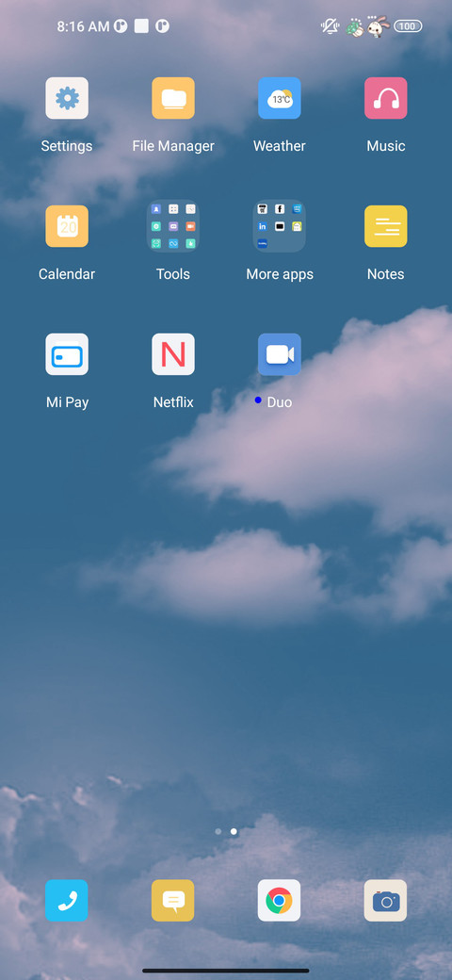Launch Chrome browser from dock
The height and width of the screenshot is (980, 452).
point(279,901)
